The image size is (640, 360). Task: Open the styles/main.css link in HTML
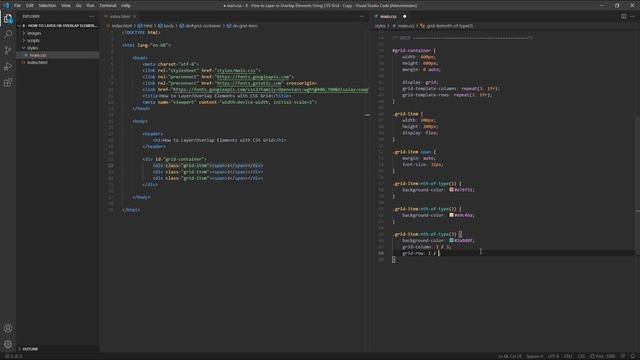pos(236,70)
